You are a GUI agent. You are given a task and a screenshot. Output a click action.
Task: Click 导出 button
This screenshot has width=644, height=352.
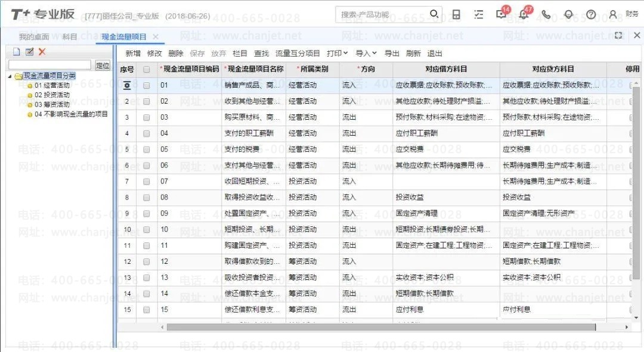(391, 54)
